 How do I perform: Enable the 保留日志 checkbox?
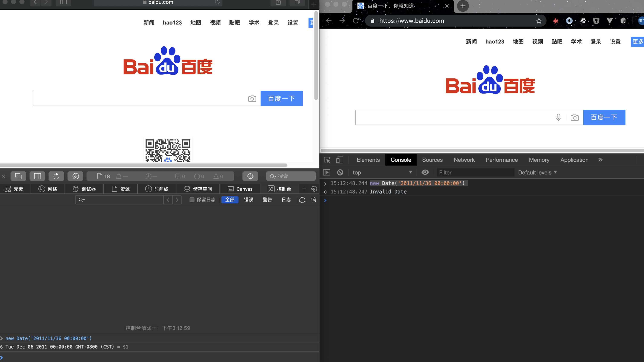(192, 200)
